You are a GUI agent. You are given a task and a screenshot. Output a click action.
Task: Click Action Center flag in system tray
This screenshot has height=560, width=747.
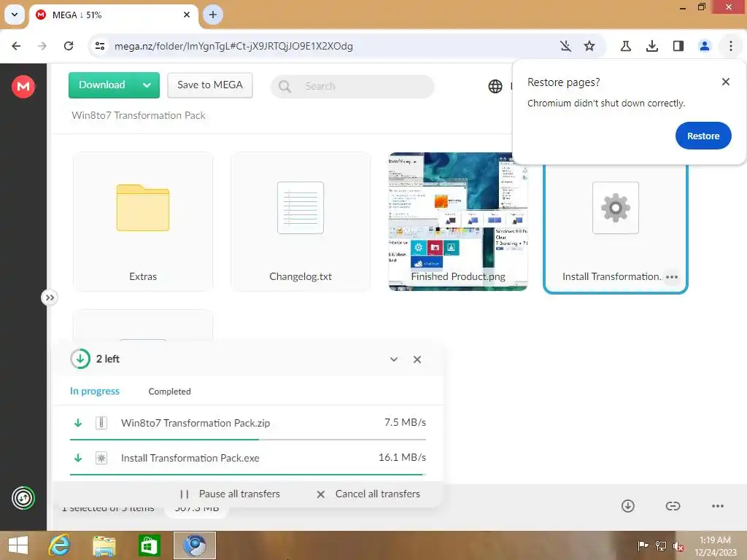[643, 545]
